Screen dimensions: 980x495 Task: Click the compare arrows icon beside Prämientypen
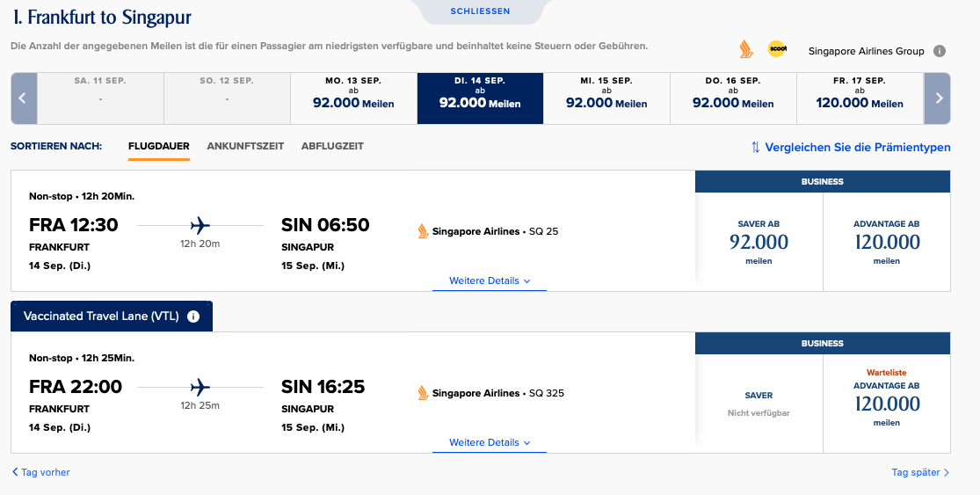(755, 147)
